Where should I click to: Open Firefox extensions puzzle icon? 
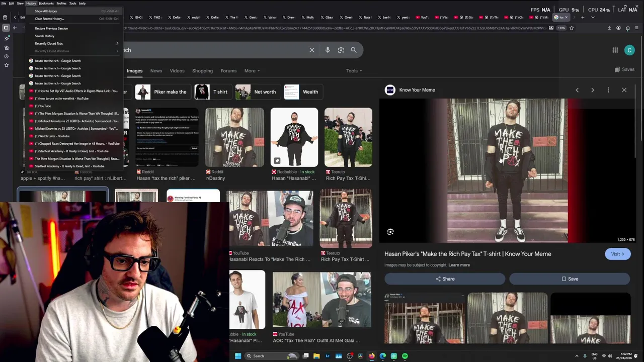tap(627, 28)
